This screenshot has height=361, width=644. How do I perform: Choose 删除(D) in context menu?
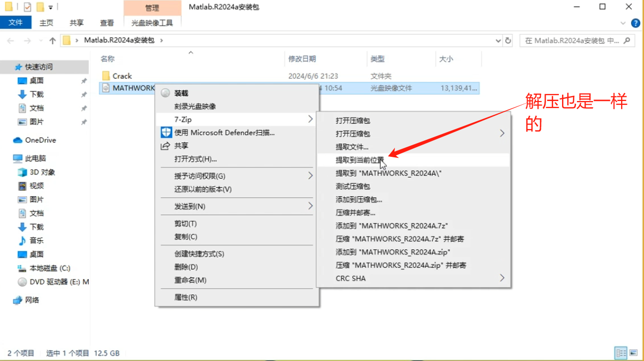click(237, 267)
